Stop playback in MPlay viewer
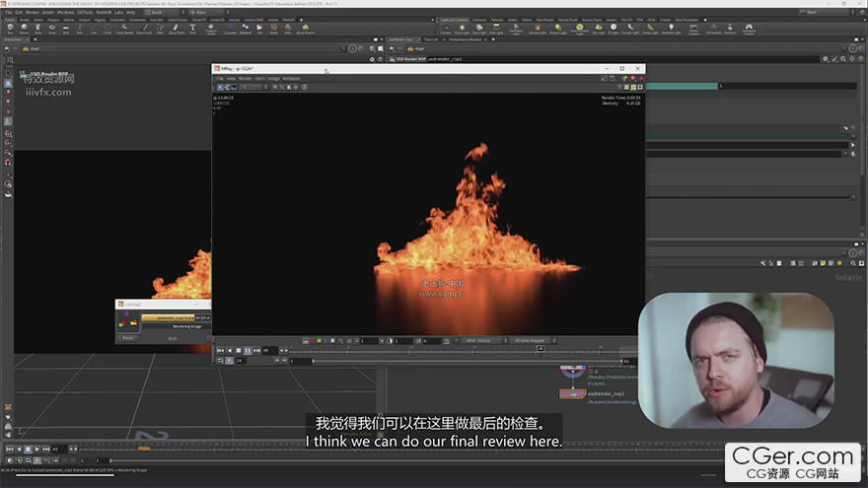868x488 pixels. point(238,350)
